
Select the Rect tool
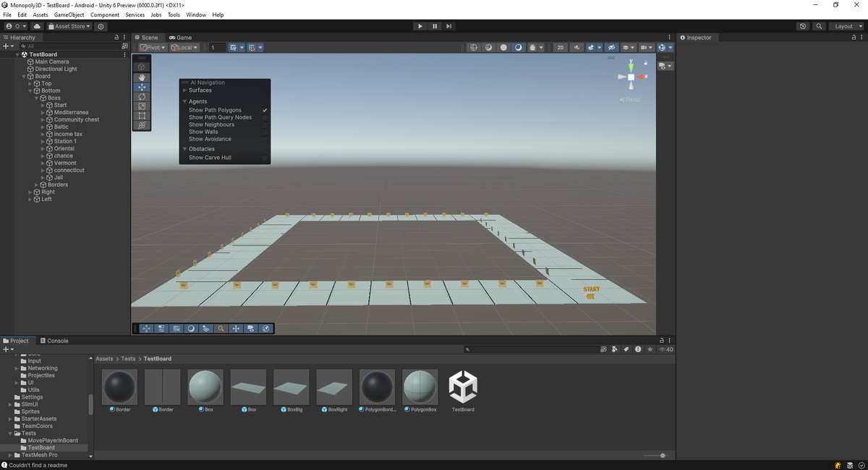point(142,116)
